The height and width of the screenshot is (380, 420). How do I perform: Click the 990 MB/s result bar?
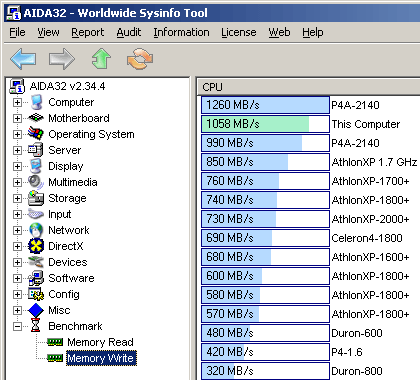(265, 143)
